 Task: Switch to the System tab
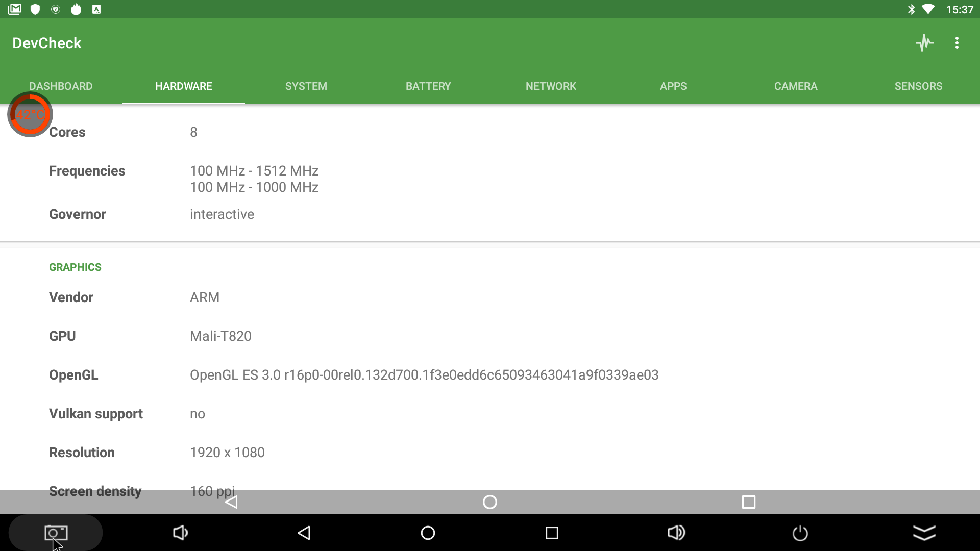306,86
